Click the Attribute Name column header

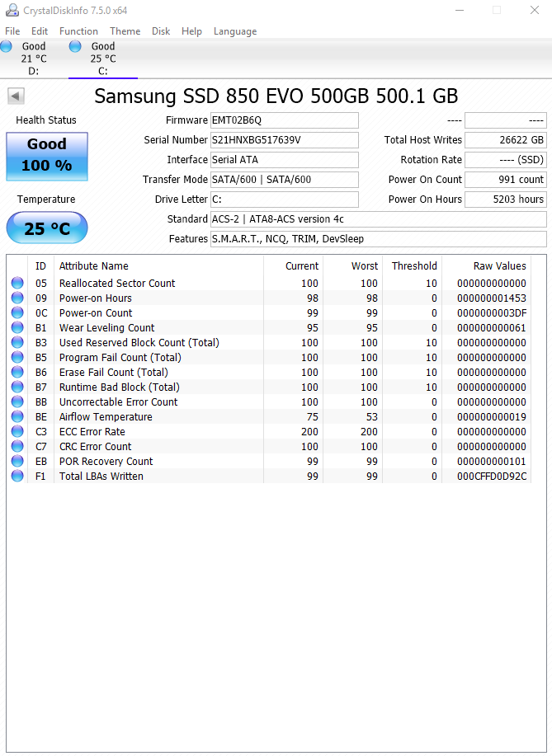pos(158,266)
